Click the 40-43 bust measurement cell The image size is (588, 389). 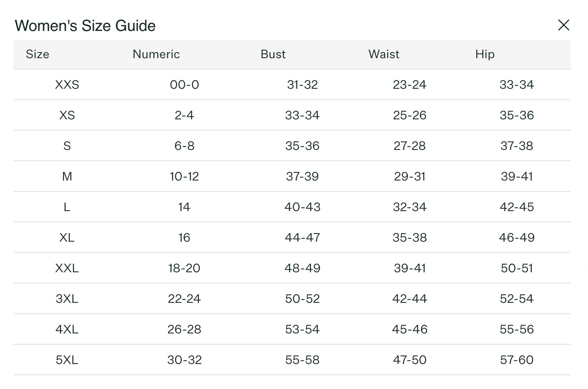point(302,207)
